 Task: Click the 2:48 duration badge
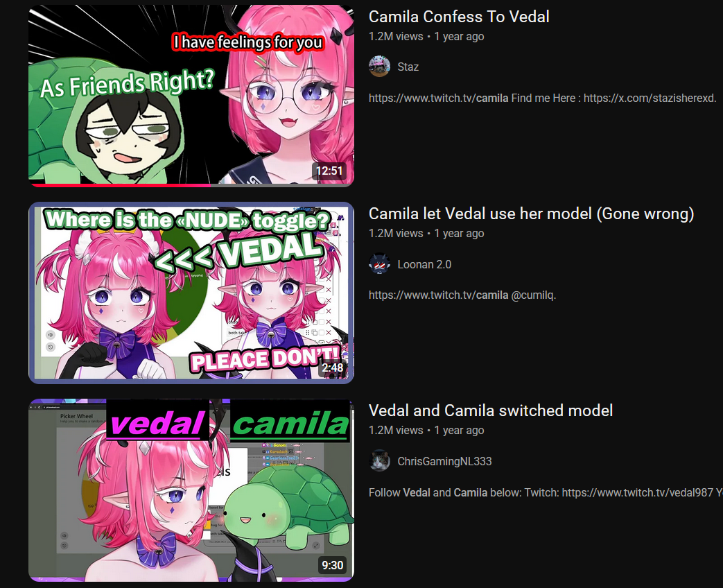[x=332, y=367]
